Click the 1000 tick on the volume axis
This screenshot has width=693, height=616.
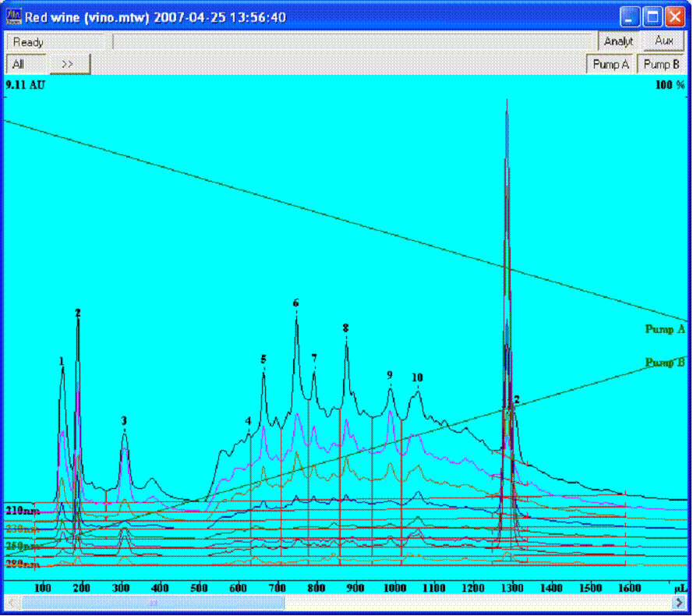tap(394, 588)
